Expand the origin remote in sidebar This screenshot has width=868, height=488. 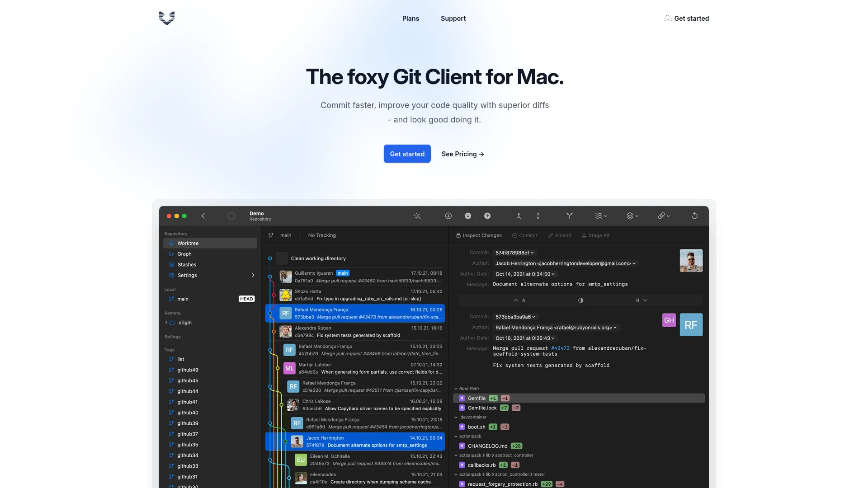[x=166, y=323]
